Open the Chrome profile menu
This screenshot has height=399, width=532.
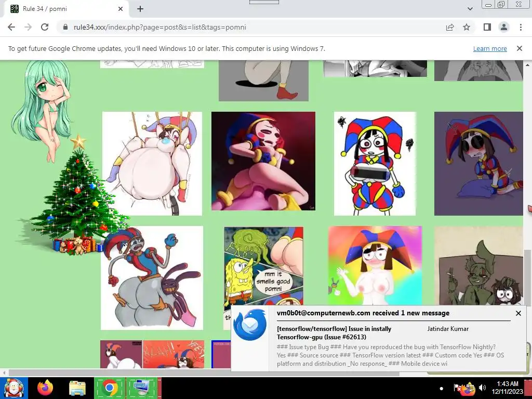504,27
